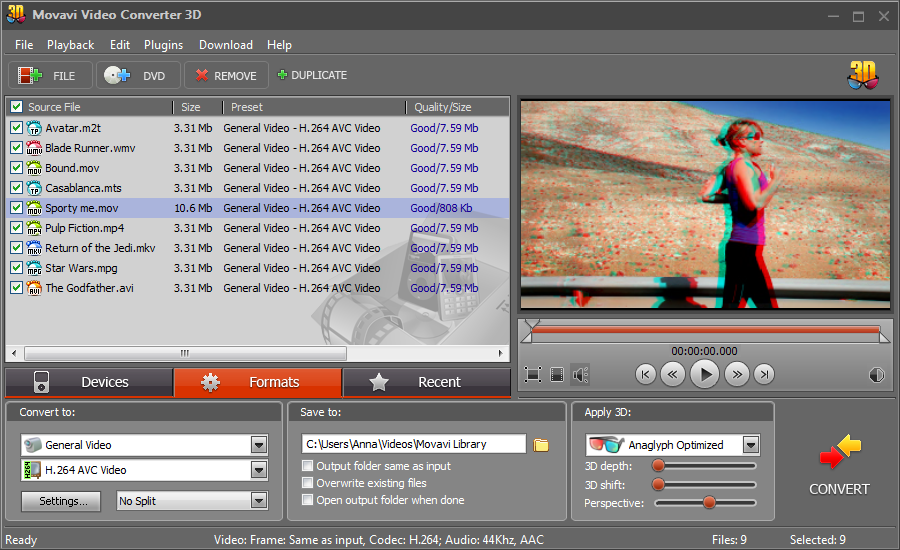
Task: Start conversion with the CONVERT button
Action: 839,466
